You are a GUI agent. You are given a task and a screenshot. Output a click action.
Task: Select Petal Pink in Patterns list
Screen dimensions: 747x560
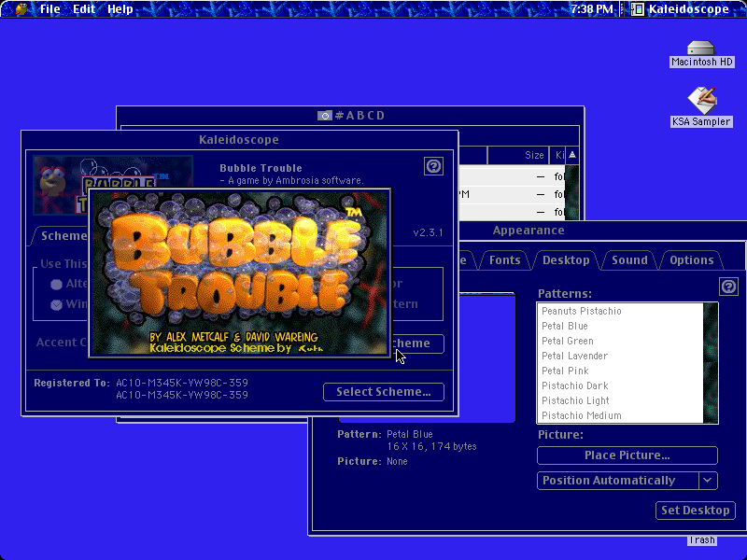click(x=620, y=371)
